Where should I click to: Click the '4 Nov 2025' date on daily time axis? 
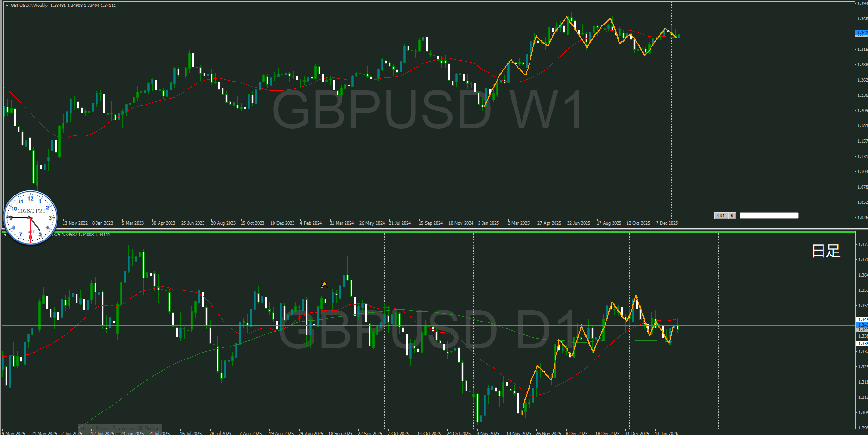coord(488,433)
